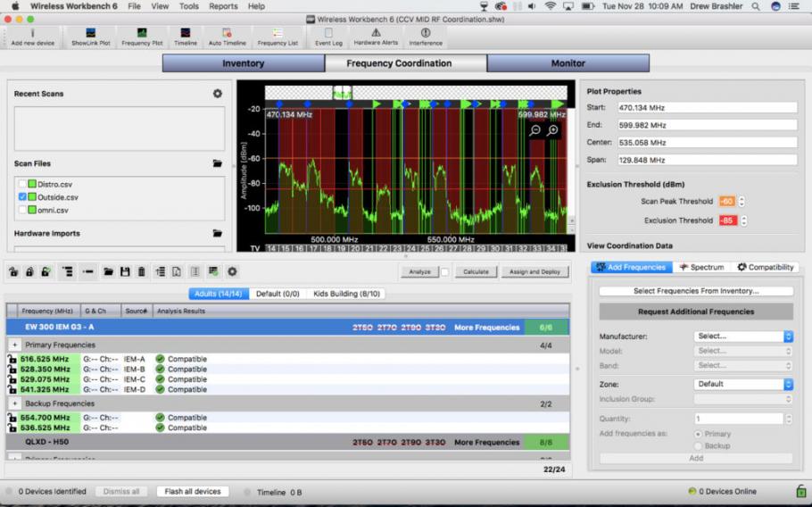This screenshot has width=812, height=507.
Task: Select the Default (0/0) tab
Action: 278,294
